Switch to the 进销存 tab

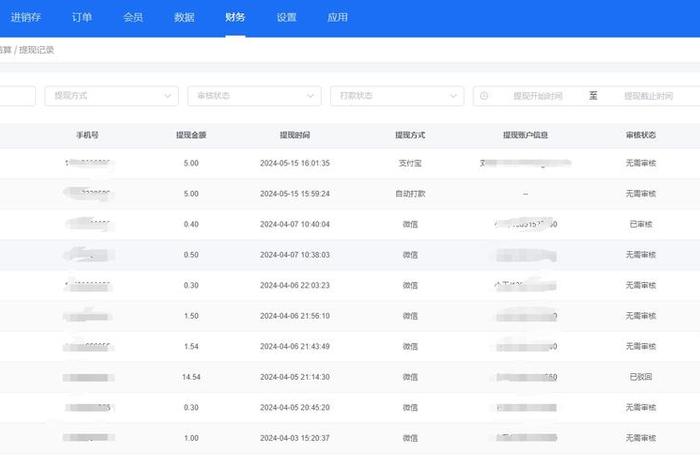point(26,18)
